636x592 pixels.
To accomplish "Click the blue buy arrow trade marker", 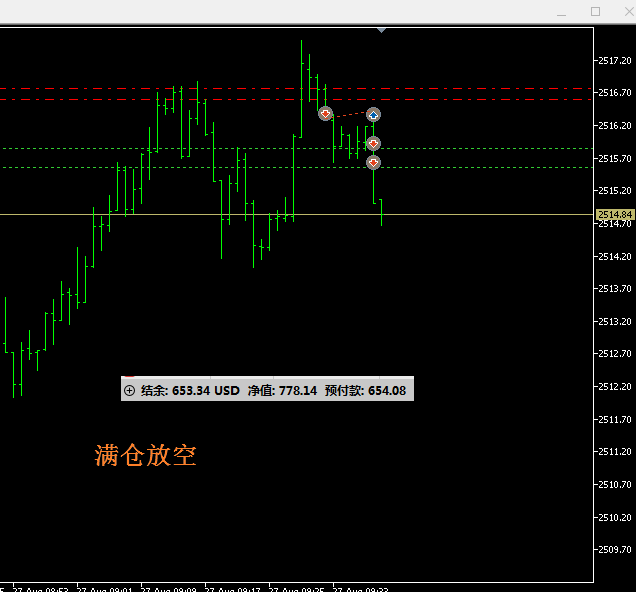I will click(x=373, y=115).
